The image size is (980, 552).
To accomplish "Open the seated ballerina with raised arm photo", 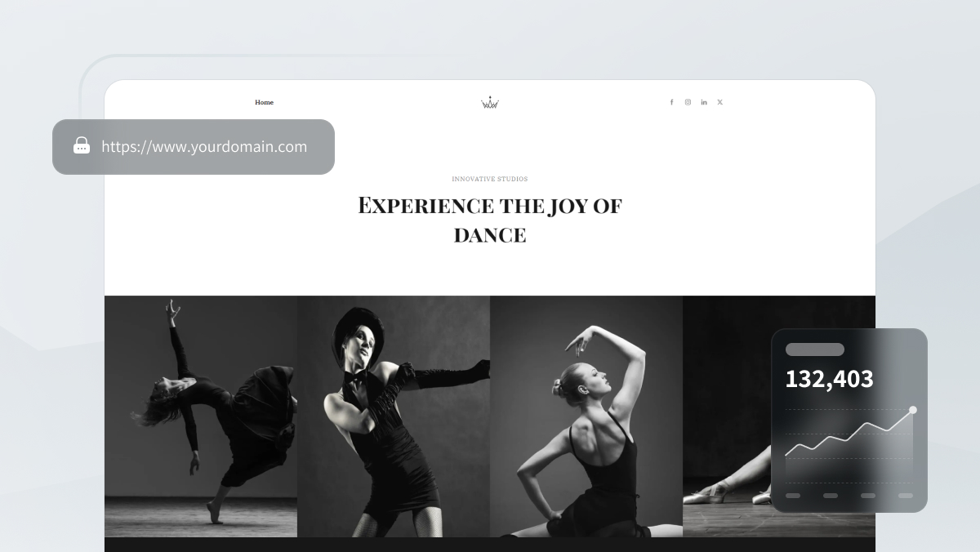I will (x=586, y=416).
